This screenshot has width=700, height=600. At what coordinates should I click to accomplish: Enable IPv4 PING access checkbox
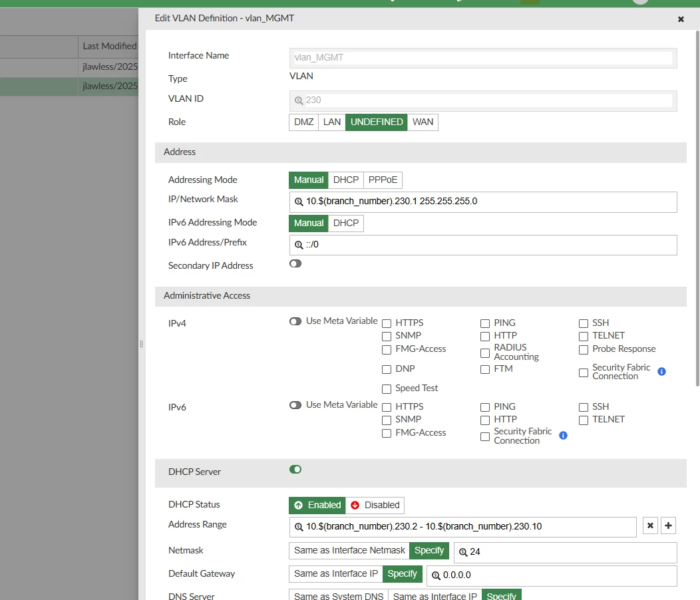point(485,323)
